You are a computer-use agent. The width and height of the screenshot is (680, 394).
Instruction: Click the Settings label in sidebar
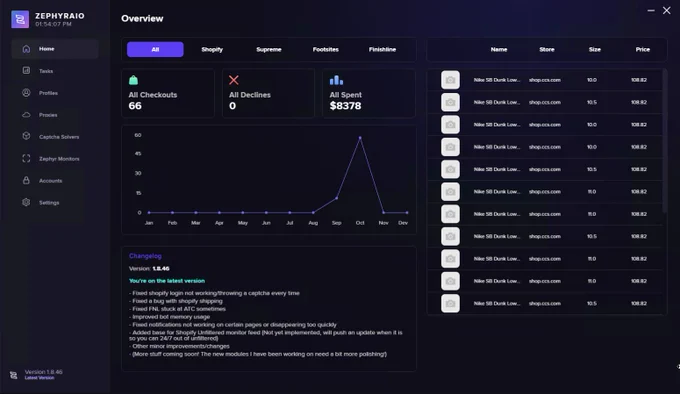tap(49, 203)
